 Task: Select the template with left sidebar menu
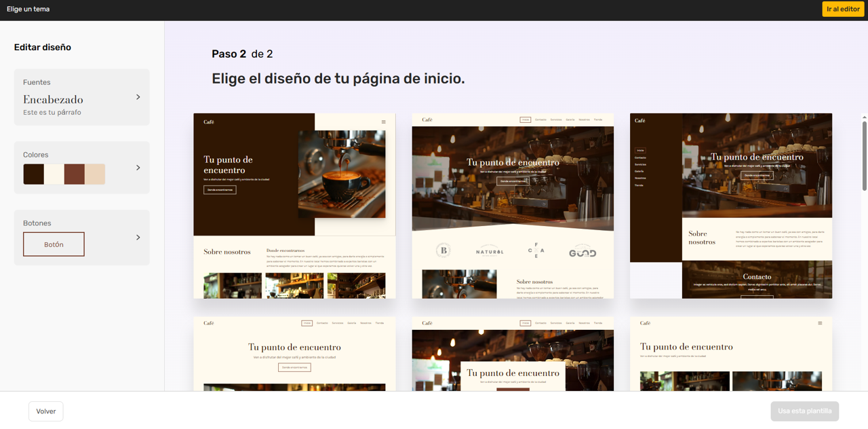[731, 206]
